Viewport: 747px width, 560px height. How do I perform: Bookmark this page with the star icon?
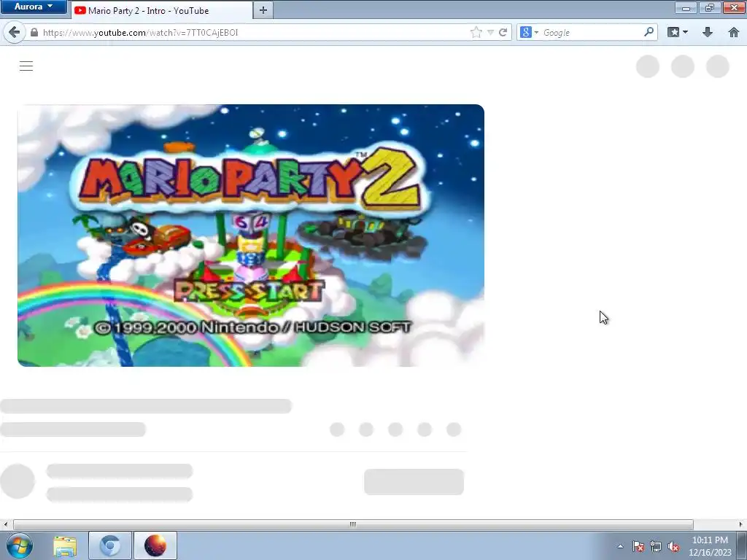click(476, 32)
